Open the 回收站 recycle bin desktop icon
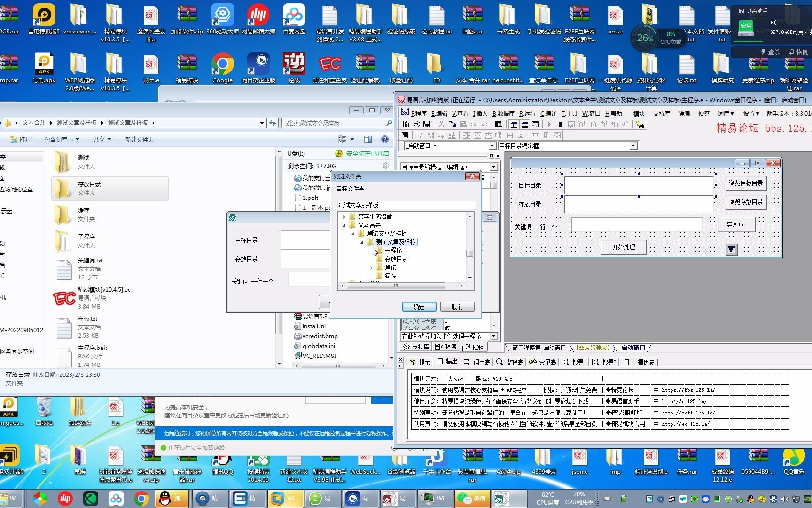The height and width of the screenshot is (508, 812). point(44,411)
